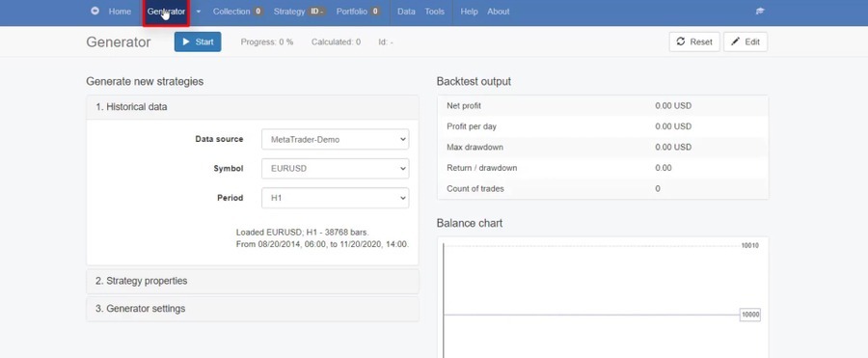Viewport: 868px width, 358px height.
Task: Click the Balance chart heading
Action: pyautogui.click(x=470, y=223)
